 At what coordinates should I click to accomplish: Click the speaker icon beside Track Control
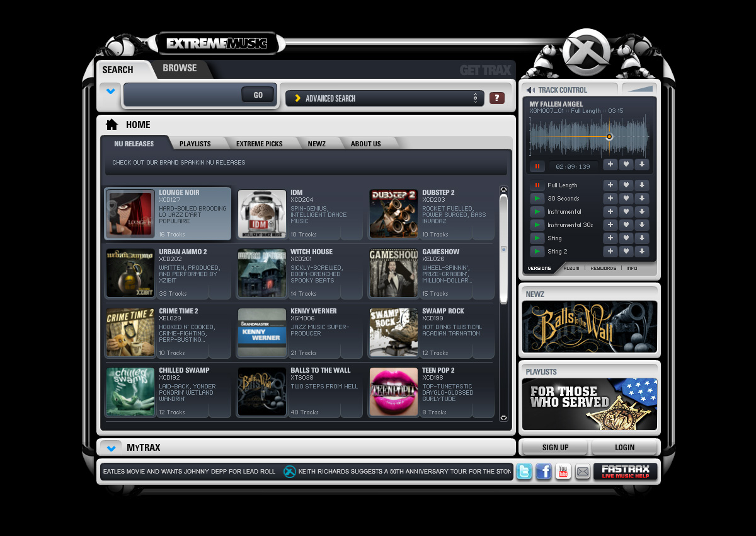(530, 90)
